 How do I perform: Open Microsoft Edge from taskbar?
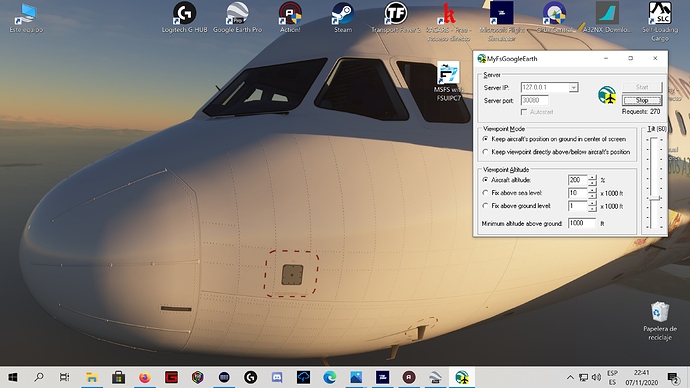point(330,377)
